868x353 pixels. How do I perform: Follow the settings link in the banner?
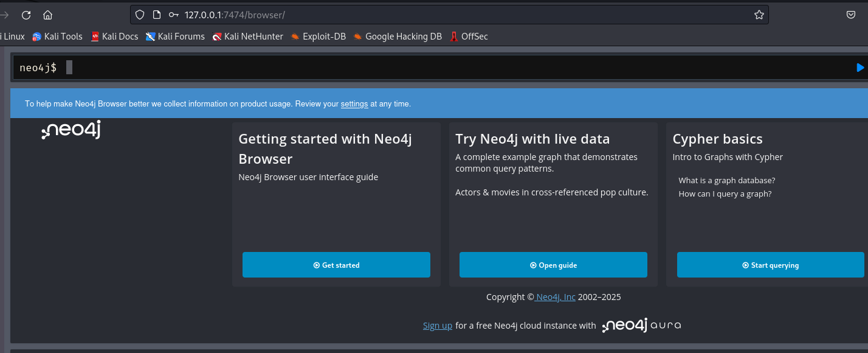[354, 104]
